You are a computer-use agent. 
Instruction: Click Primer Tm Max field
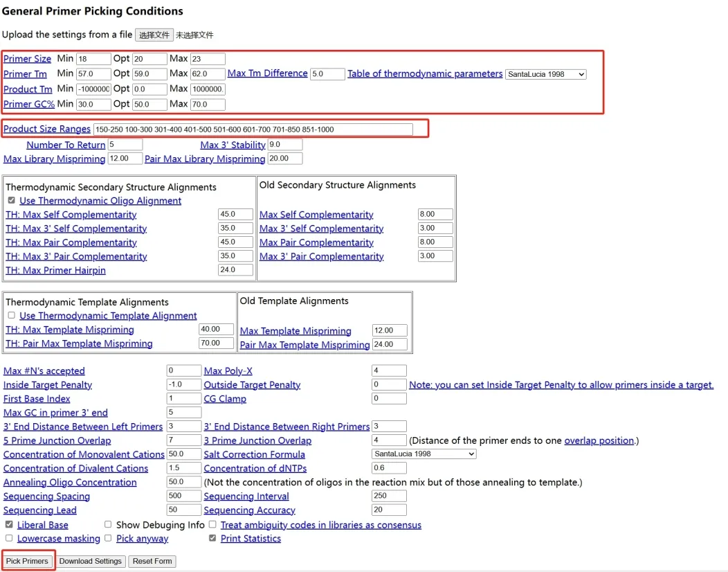(208, 74)
